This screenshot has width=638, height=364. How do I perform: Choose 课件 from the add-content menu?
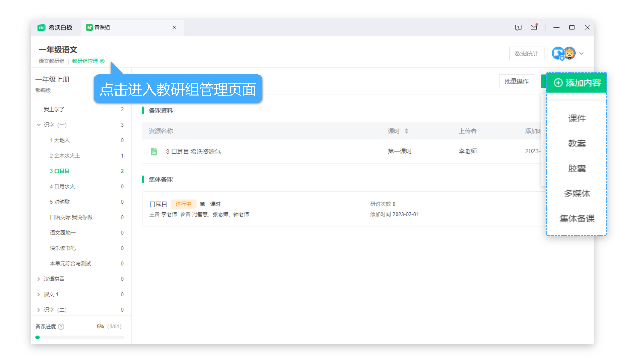[577, 118]
